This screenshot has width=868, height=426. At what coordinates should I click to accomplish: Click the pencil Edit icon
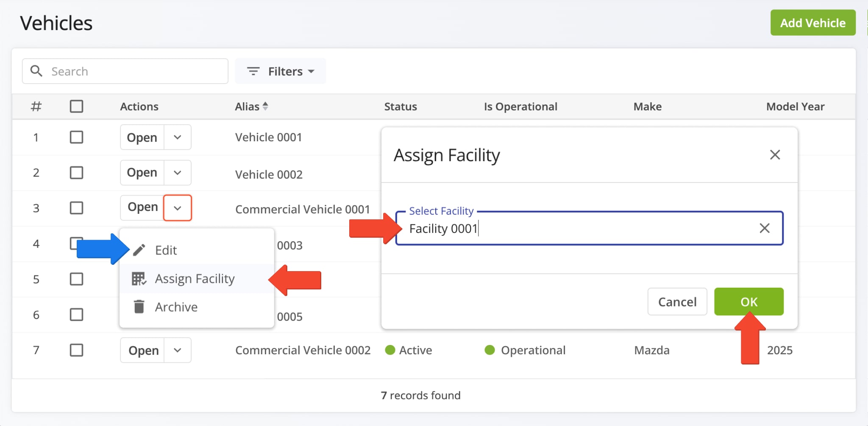[139, 250]
